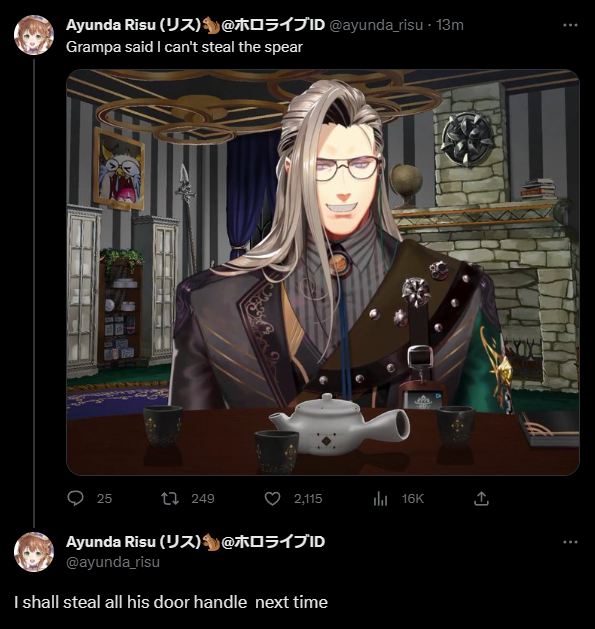Click the reply speech bubble icon
This screenshot has width=595, height=629.
point(75,499)
